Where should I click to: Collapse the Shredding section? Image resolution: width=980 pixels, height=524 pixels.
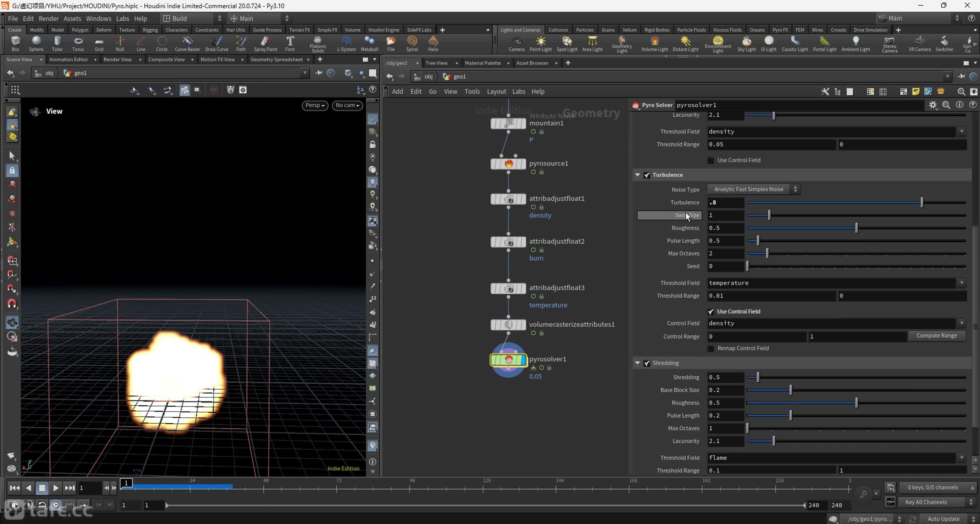[x=637, y=363]
